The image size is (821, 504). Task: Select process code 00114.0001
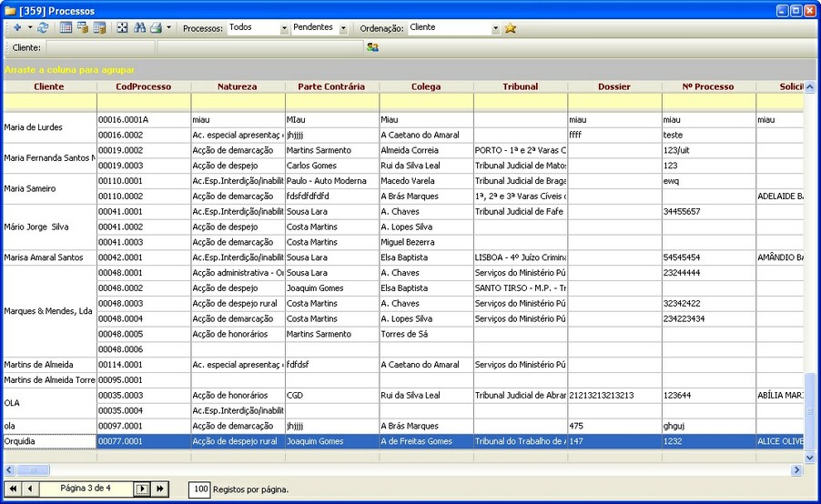coord(144,365)
